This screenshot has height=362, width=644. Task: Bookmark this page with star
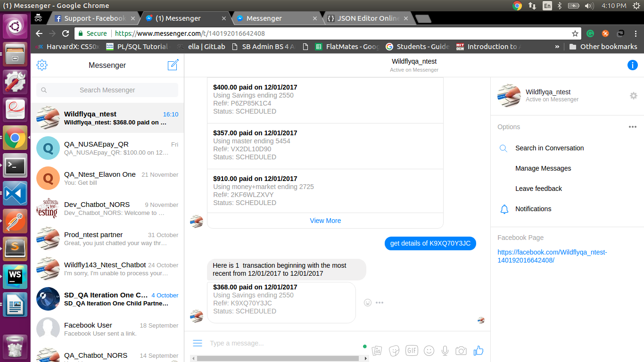pos(575,33)
